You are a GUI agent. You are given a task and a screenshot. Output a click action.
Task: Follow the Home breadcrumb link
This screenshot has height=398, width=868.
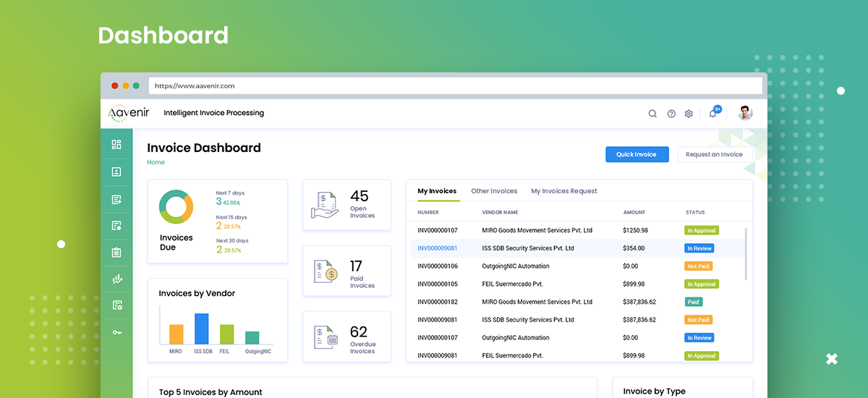pos(156,162)
